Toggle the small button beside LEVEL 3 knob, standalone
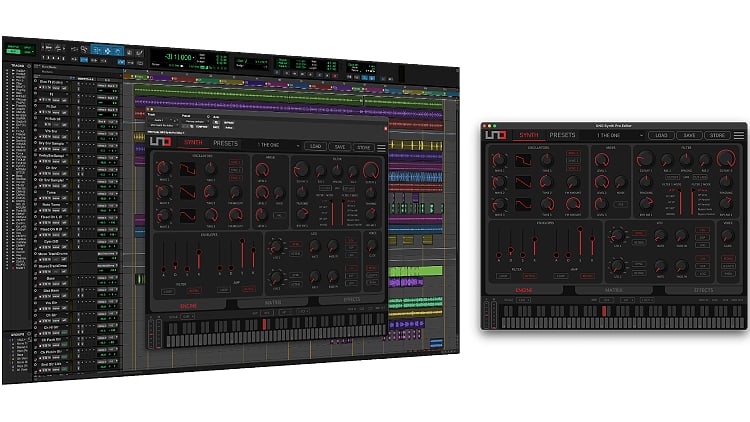This screenshot has width=750, height=422. [620, 204]
